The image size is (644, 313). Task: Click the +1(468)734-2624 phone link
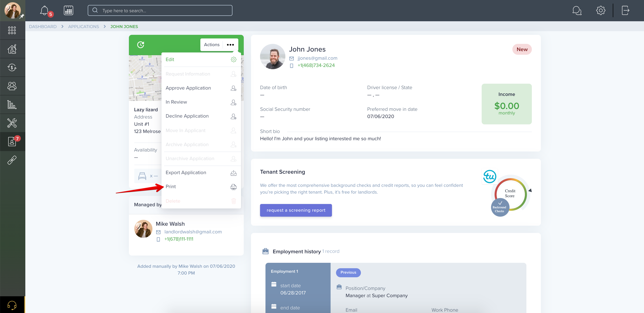tap(316, 66)
